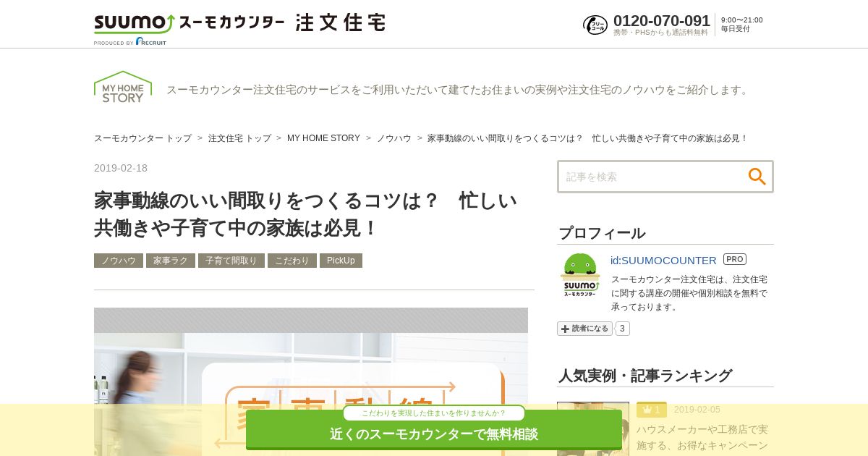Click the SUUMO mascot profile avatar
The width and height of the screenshot is (868, 456).
click(580, 274)
